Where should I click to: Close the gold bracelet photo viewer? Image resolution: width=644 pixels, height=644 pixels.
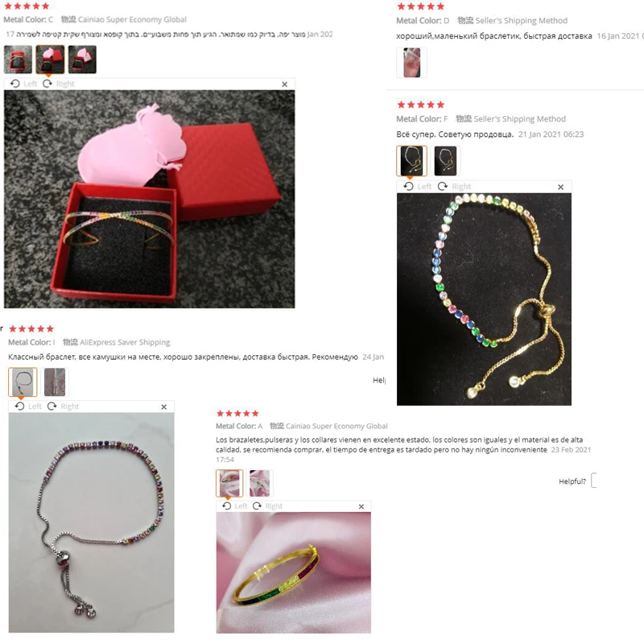point(560,187)
